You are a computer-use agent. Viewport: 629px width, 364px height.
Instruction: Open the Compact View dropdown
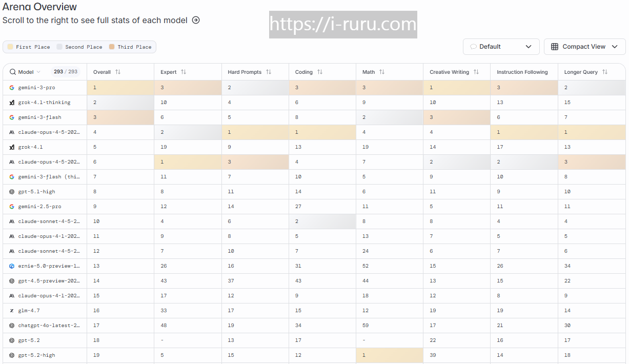[585, 47]
